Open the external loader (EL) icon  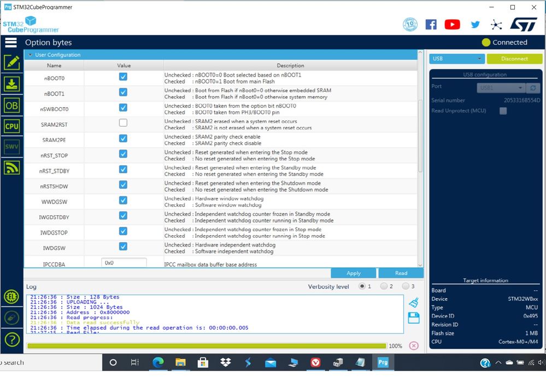click(12, 296)
